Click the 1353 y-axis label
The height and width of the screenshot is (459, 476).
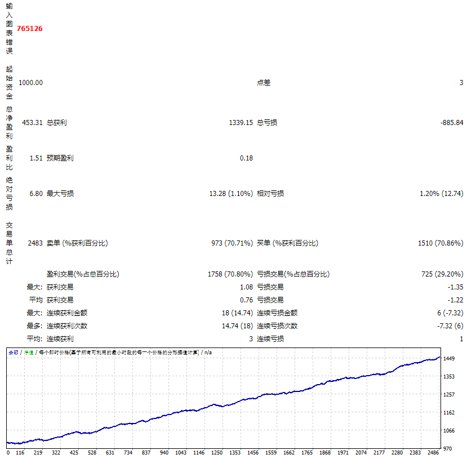tap(448, 376)
